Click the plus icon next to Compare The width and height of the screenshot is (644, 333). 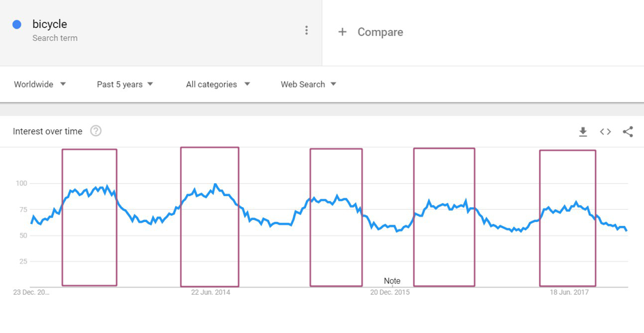tap(342, 32)
